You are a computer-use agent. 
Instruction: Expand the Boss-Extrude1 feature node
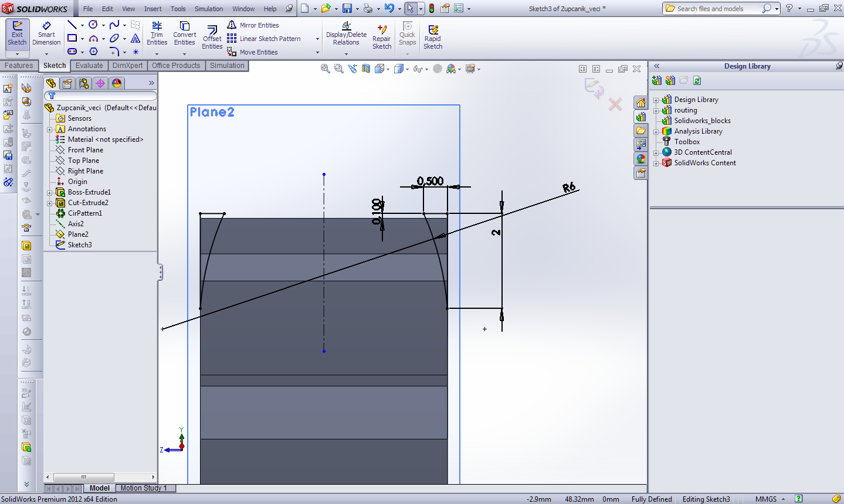click(50, 192)
